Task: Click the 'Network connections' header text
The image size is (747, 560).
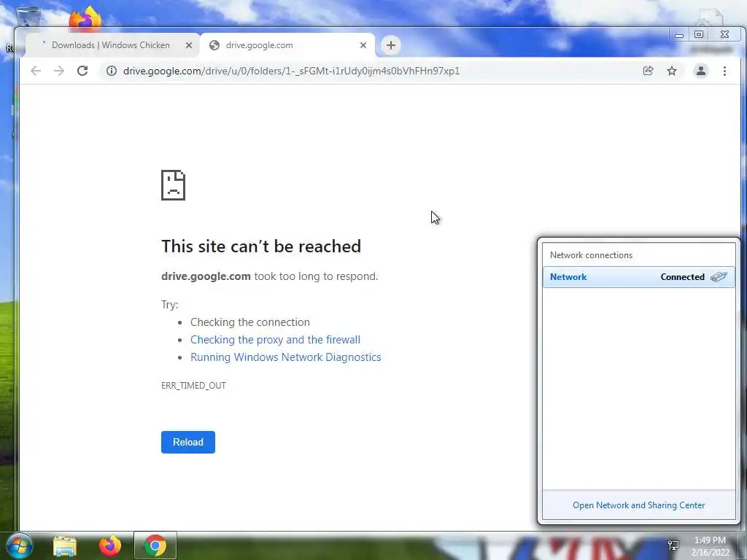Action: (591, 255)
